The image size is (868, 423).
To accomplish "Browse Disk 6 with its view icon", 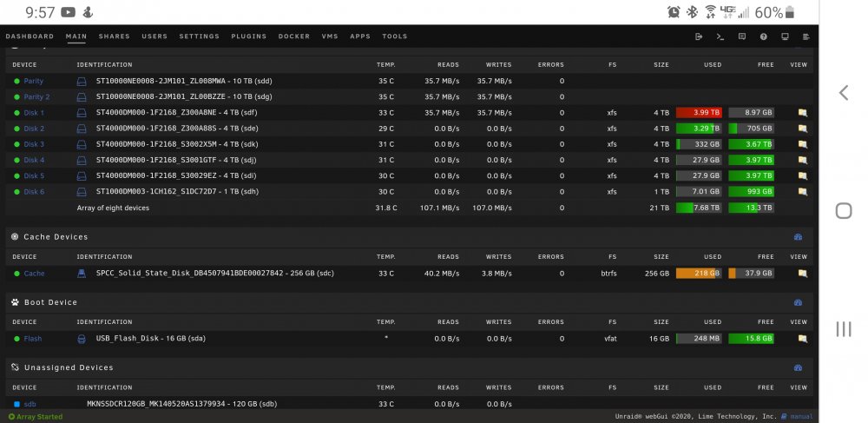I will (802, 192).
